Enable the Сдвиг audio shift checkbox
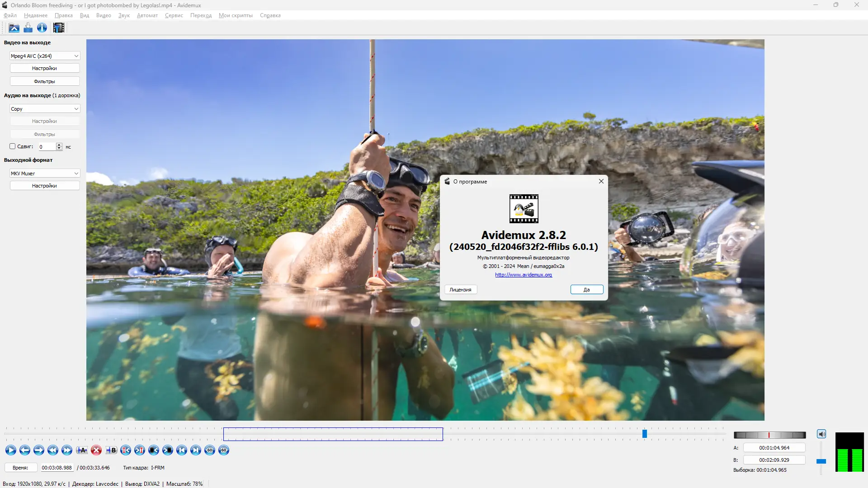This screenshot has height=488, width=868. (x=13, y=146)
